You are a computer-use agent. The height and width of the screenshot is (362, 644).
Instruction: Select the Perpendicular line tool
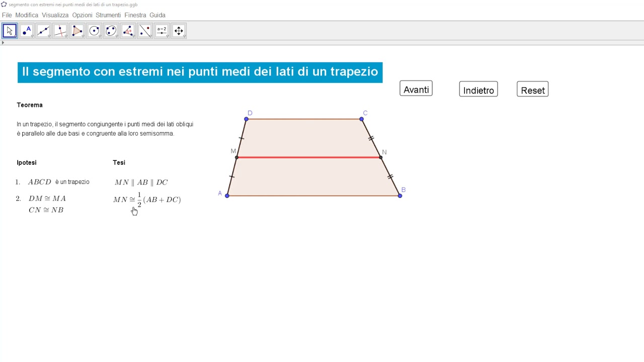pos(60,31)
